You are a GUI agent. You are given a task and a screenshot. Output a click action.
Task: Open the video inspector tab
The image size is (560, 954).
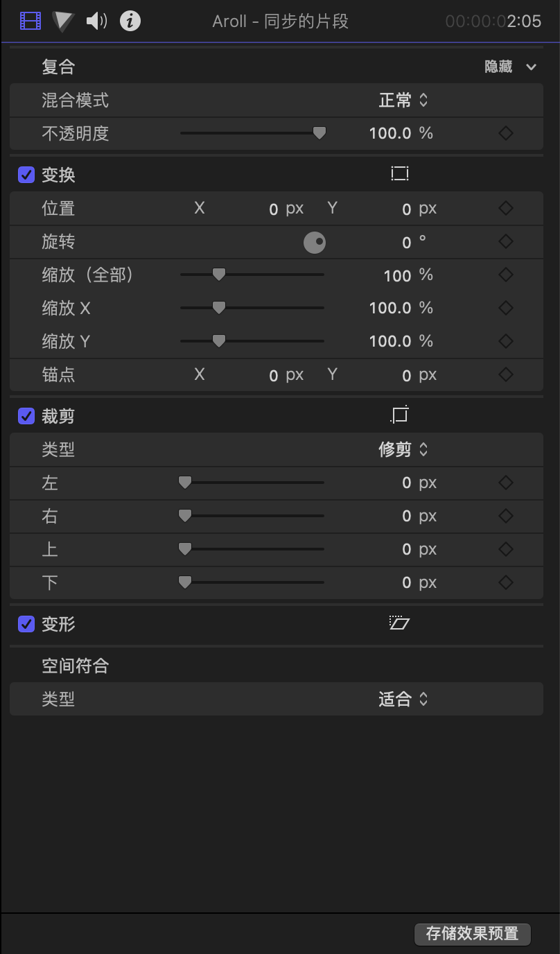[x=30, y=21]
